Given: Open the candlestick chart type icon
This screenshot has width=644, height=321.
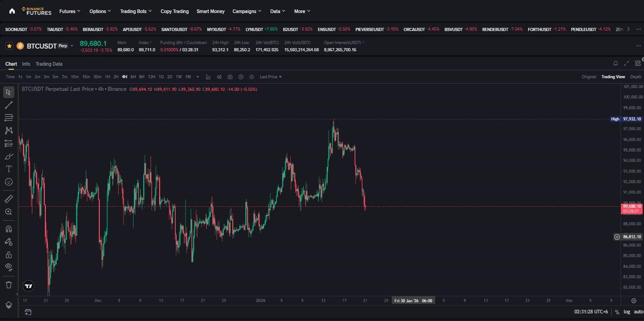Looking at the screenshot, I should (x=219, y=77).
